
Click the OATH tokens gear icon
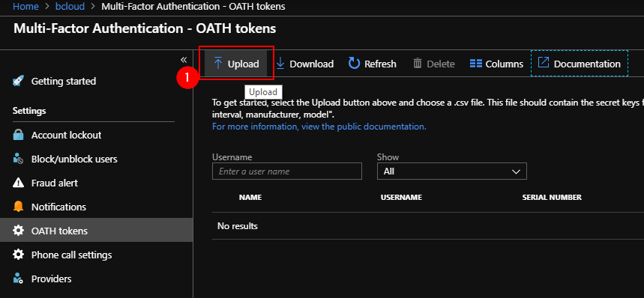pyautogui.click(x=19, y=231)
